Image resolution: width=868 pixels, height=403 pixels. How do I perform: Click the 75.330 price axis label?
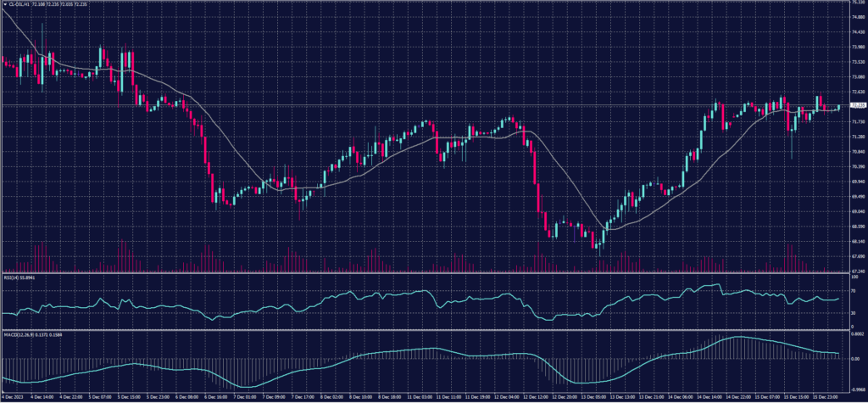point(857,3)
